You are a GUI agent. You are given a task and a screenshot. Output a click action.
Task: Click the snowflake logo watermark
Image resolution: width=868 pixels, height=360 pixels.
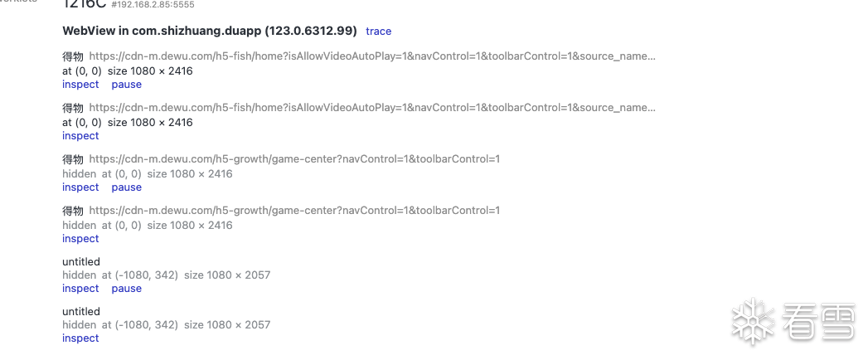point(752,321)
